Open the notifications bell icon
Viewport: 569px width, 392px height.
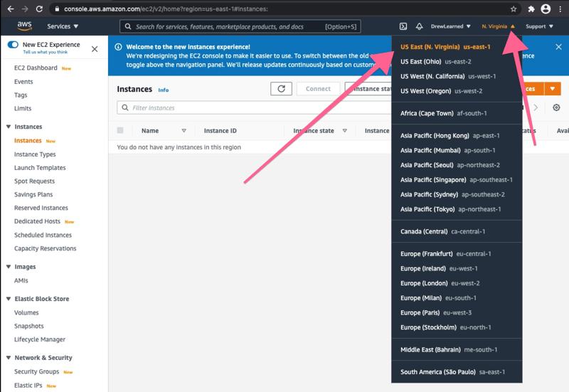(419, 26)
